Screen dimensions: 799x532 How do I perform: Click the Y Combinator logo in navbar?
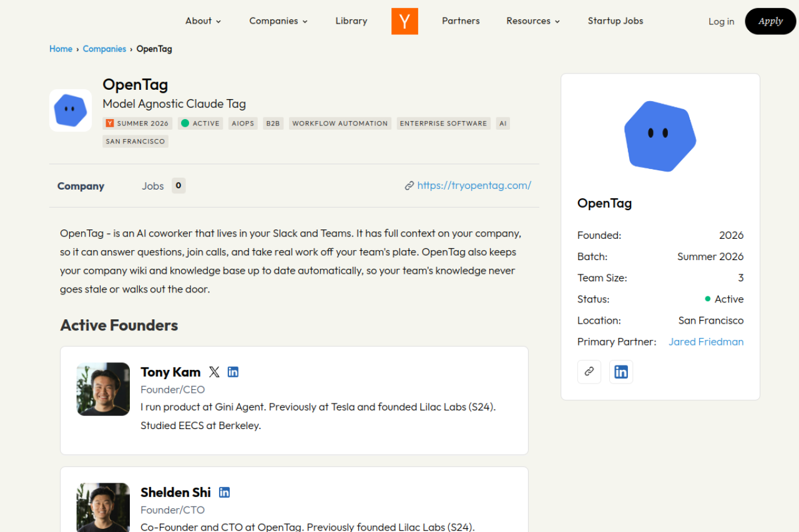404,21
